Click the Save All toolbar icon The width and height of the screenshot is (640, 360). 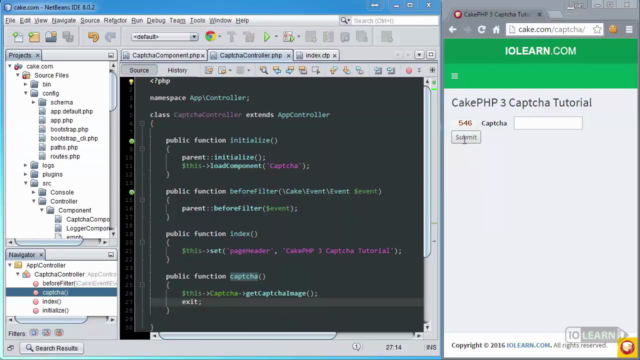pyautogui.click(x=68, y=37)
